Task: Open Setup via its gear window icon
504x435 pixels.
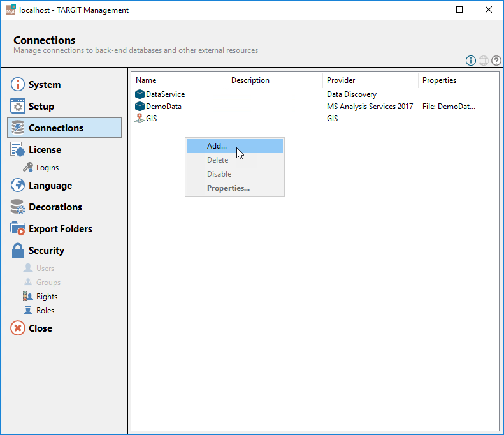Action: click(18, 107)
